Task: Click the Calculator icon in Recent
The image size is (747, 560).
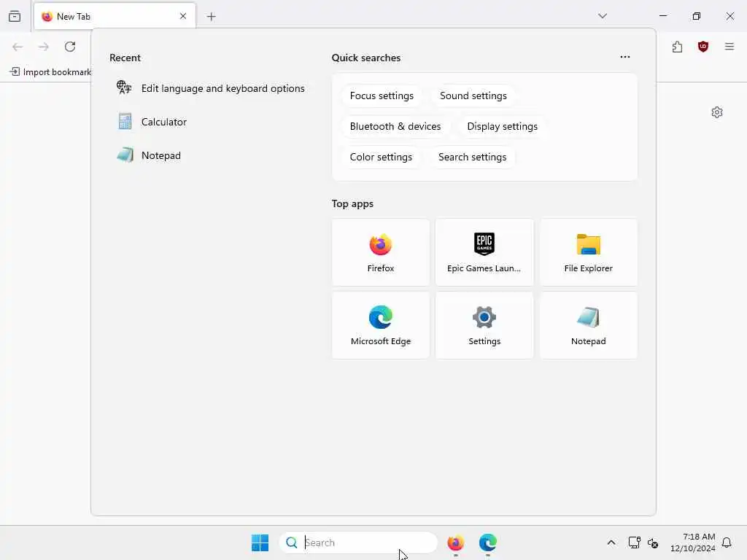Action: click(125, 122)
